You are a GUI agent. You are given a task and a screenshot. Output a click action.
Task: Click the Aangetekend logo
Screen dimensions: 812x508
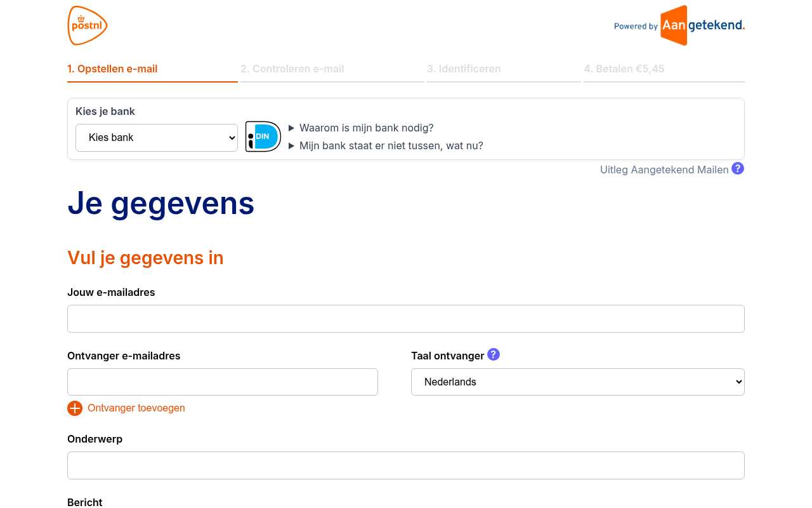[702, 25]
